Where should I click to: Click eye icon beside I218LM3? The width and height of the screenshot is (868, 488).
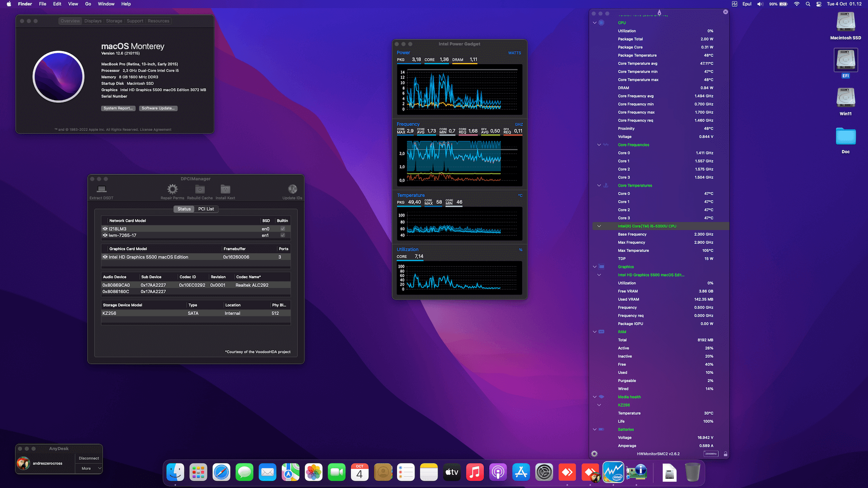(x=105, y=229)
